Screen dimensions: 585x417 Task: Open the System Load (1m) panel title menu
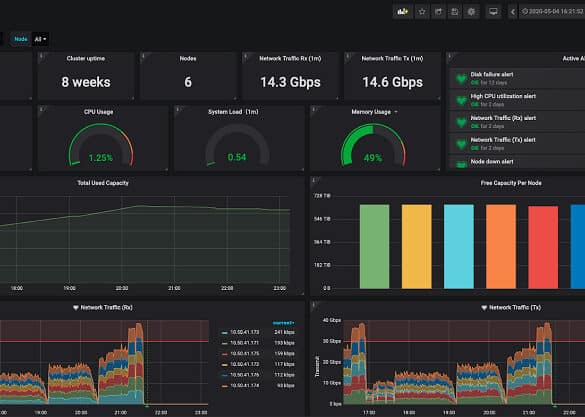tap(233, 112)
